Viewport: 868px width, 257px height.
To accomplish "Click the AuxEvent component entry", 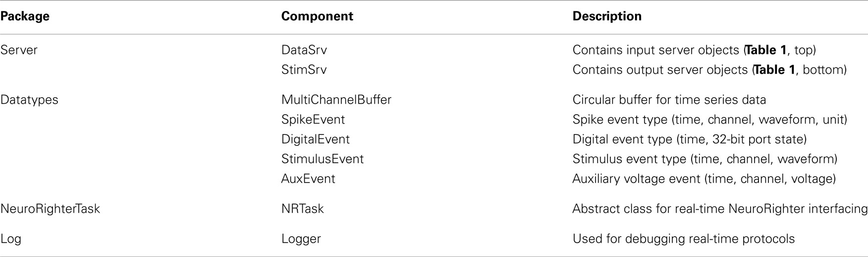I will click(308, 179).
